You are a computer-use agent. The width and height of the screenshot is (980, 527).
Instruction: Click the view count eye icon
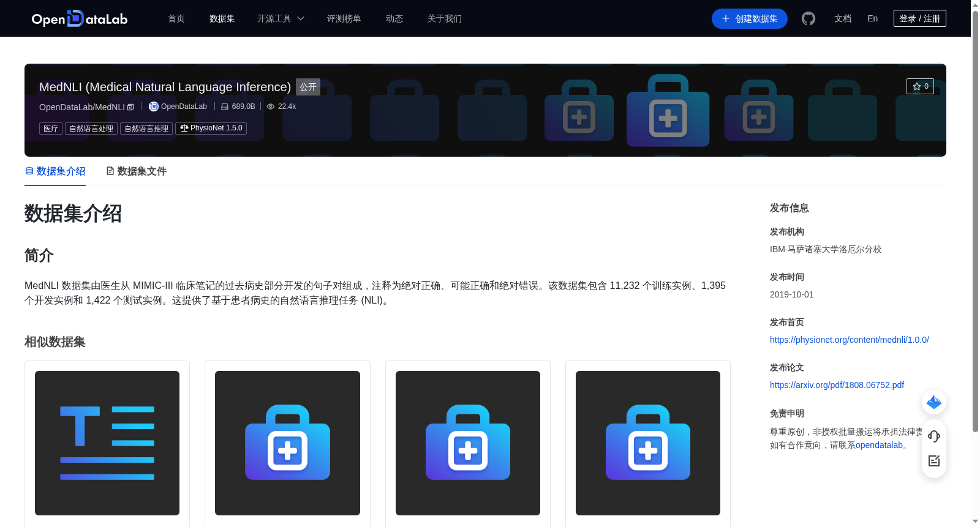pos(271,107)
